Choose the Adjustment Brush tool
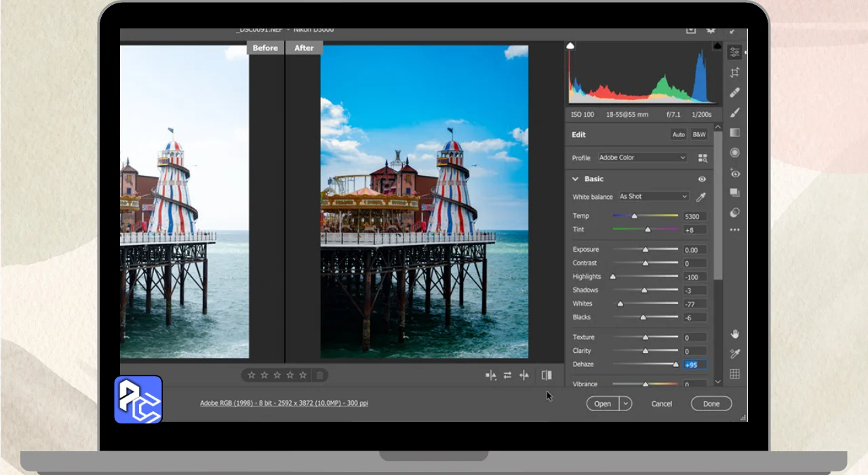Viewport: 868px width, 475px height. [x=734, y=113]
